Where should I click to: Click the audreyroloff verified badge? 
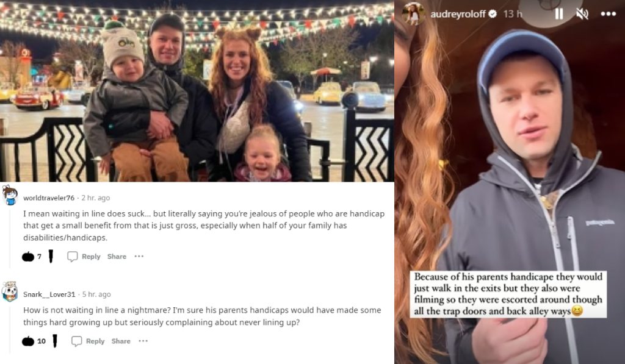coord(493,14)
